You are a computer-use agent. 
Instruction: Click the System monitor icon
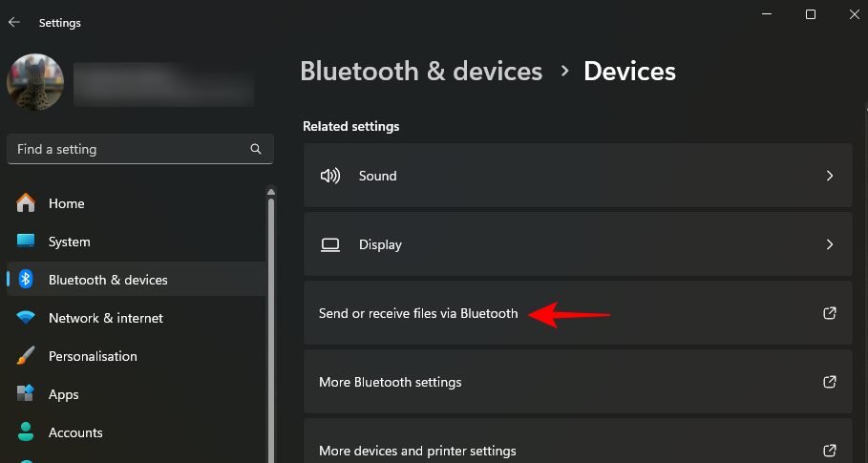(27, 242)
